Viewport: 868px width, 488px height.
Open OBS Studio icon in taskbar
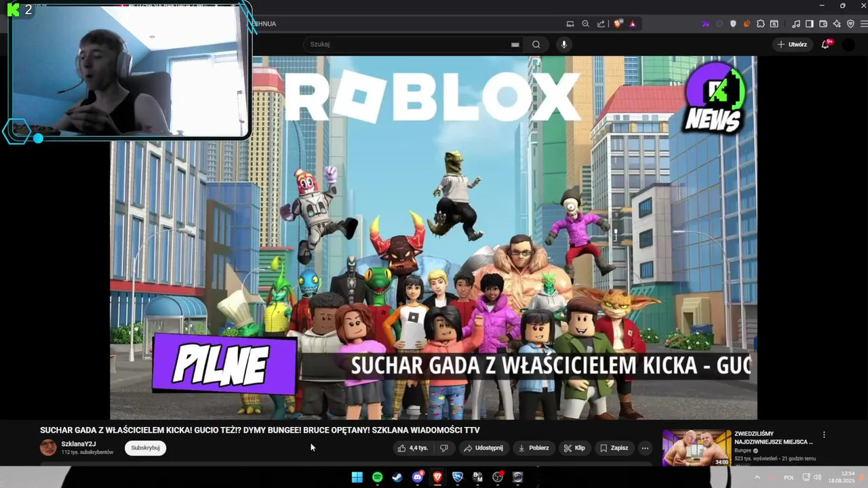[498, 477]
